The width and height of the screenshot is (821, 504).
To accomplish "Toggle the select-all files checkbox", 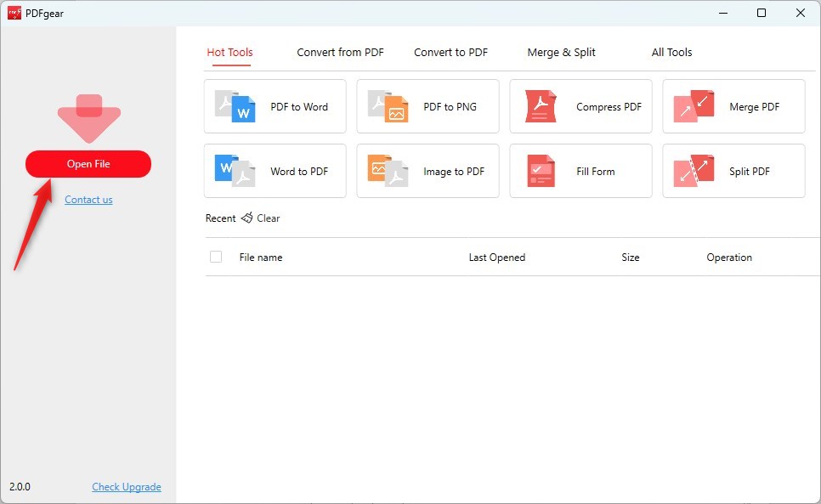I will coord(216,257).
